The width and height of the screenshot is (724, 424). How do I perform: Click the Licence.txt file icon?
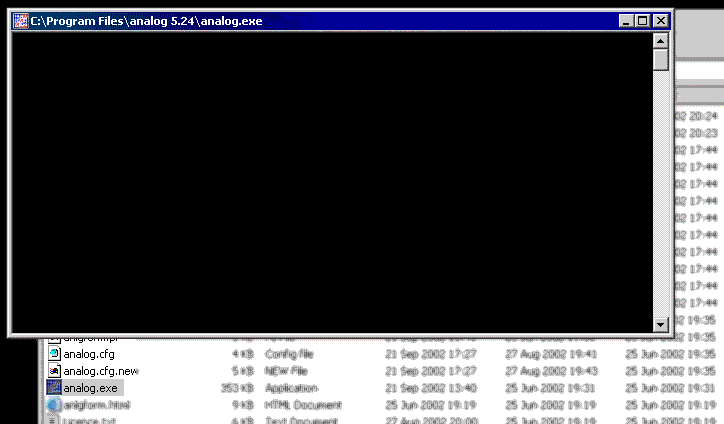[54, 420]
